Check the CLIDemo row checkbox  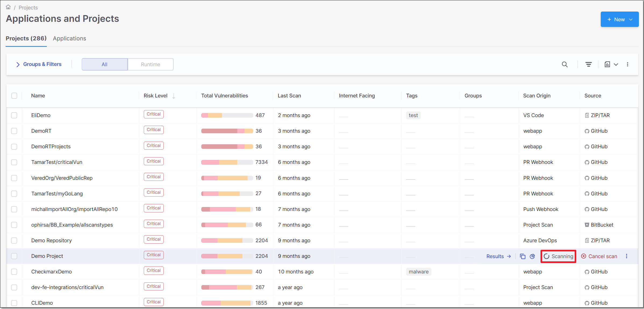[14, 303]
